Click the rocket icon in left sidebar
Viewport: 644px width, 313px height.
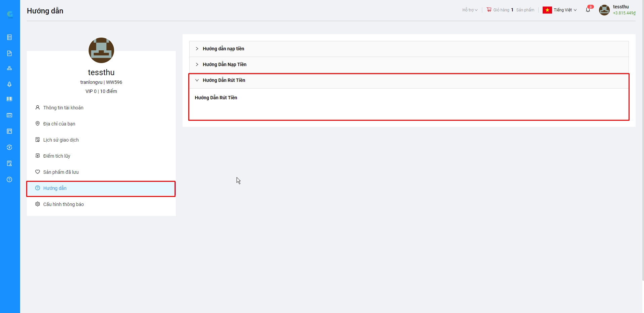click(x=9, y=84)
